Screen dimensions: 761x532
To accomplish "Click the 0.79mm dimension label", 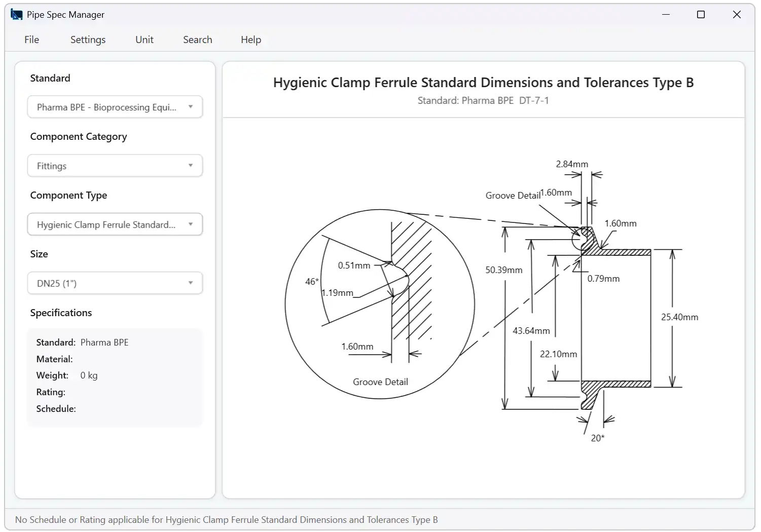I will point(603,279).
